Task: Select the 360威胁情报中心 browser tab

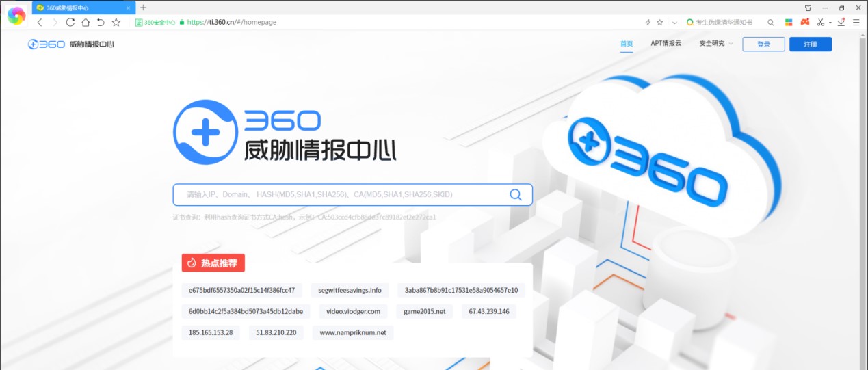Action: (83, 8)
